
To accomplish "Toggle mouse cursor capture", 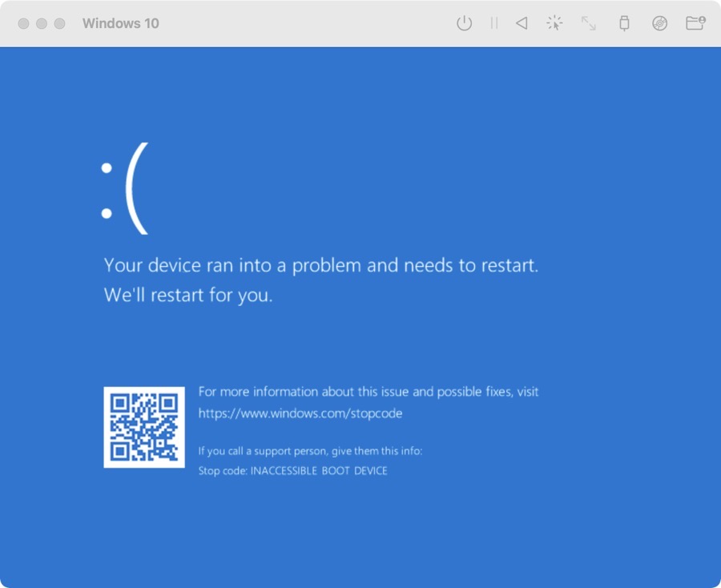I will (x=554, y=23).
